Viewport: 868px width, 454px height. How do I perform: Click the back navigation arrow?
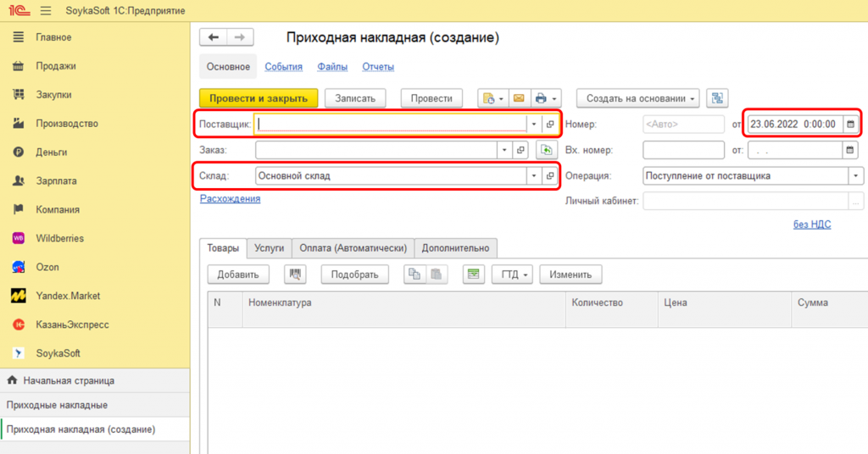click(214, 37)
